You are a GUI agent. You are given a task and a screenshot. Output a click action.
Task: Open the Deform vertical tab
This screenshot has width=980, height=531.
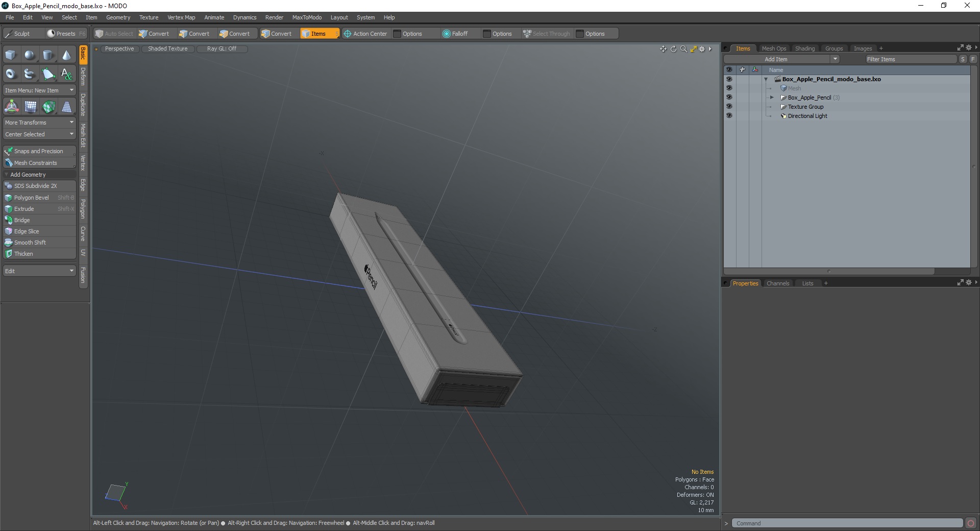(83, 77)
